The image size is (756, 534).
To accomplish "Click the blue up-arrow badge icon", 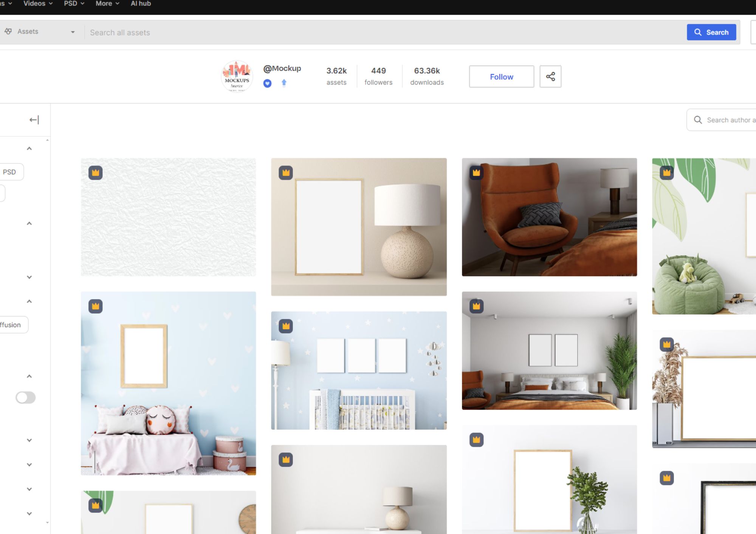I will pos(284,83).
